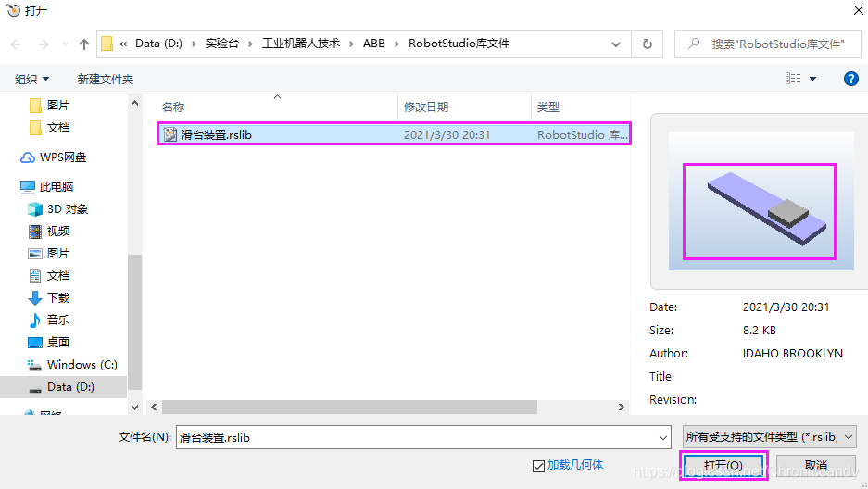Select Windows (C:) drive
Screen dimensions: 868x489
[72, 365]
